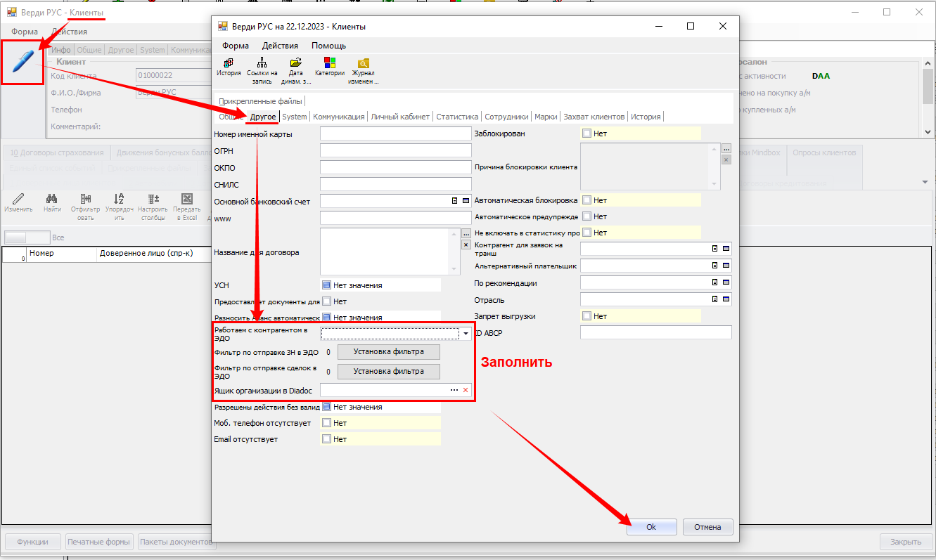Screen dimensions: 936x560
Task: Enable the Запрет выгрузки checkbox
Action: (587, 317)
